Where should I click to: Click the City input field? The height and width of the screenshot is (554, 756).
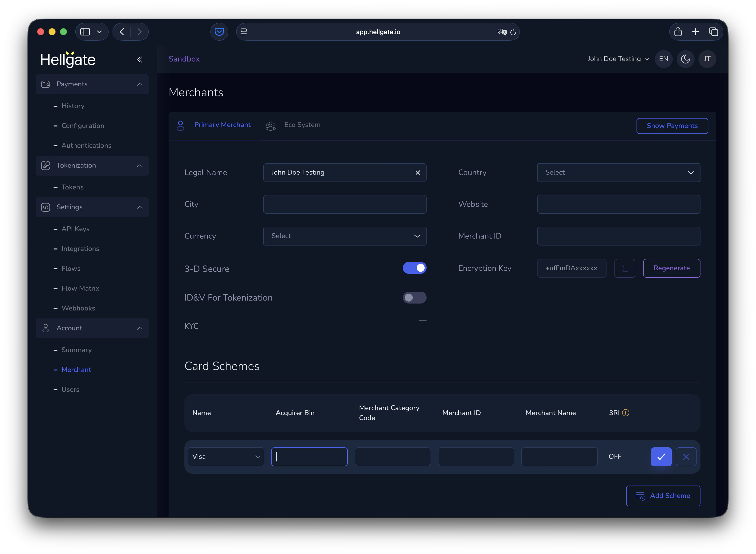(345, 204)
